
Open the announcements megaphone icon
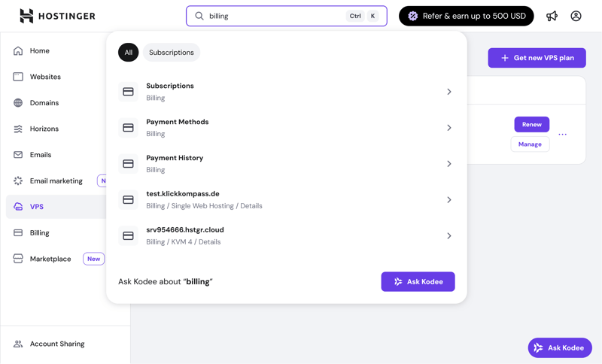pos(552,16)
